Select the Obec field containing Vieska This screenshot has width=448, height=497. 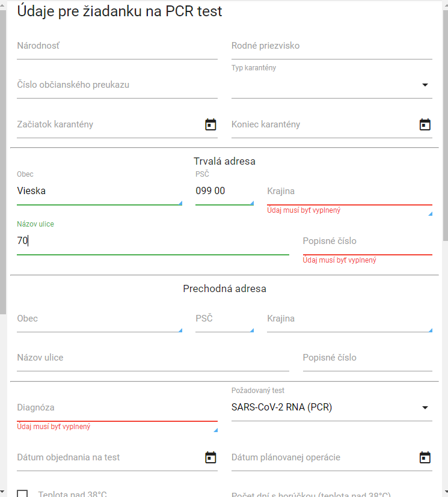coord(99,192)
